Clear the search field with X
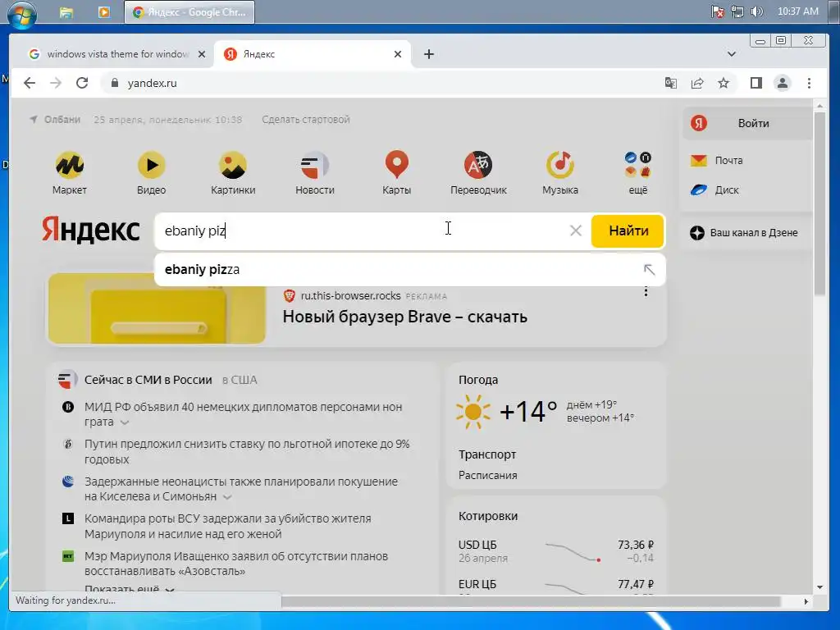This screenshot has height=630, width=840. click(x=576, y=231)
